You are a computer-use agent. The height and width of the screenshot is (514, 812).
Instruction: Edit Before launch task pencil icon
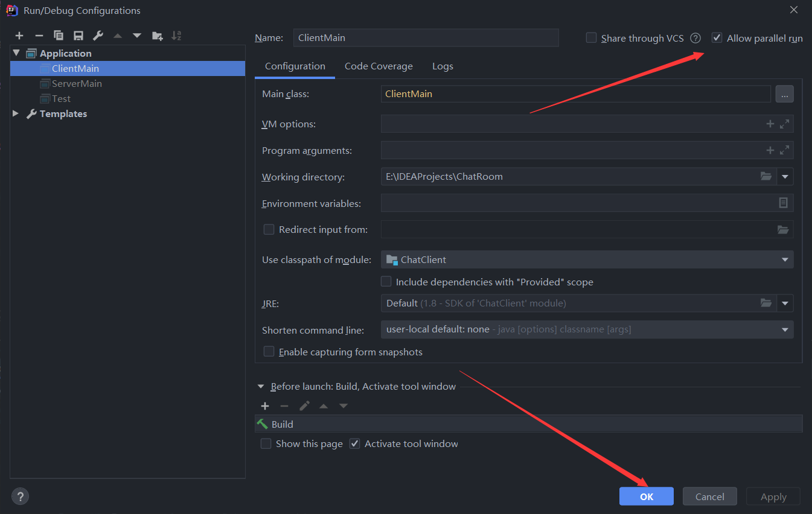tap(304, 406)
